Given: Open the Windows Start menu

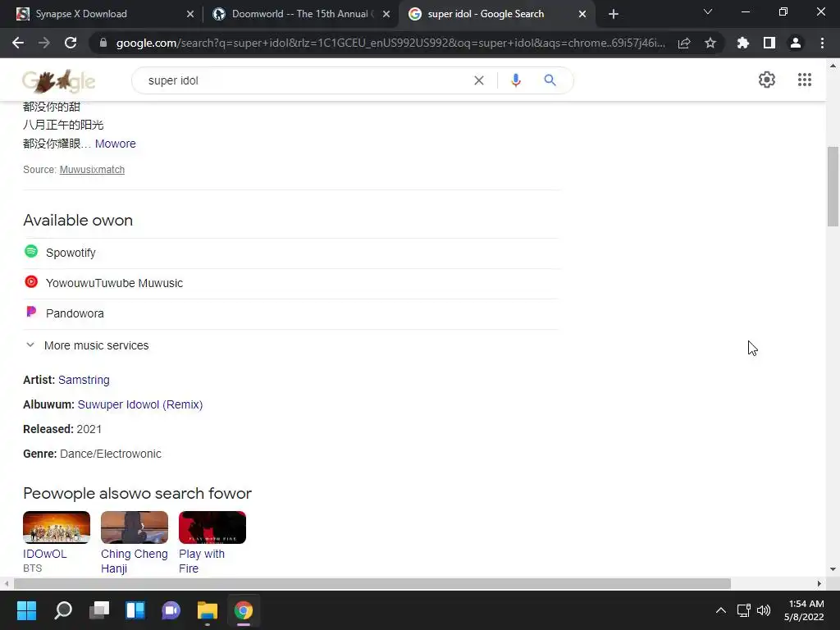Looking at the screenshot, I should tap(27, 610).
